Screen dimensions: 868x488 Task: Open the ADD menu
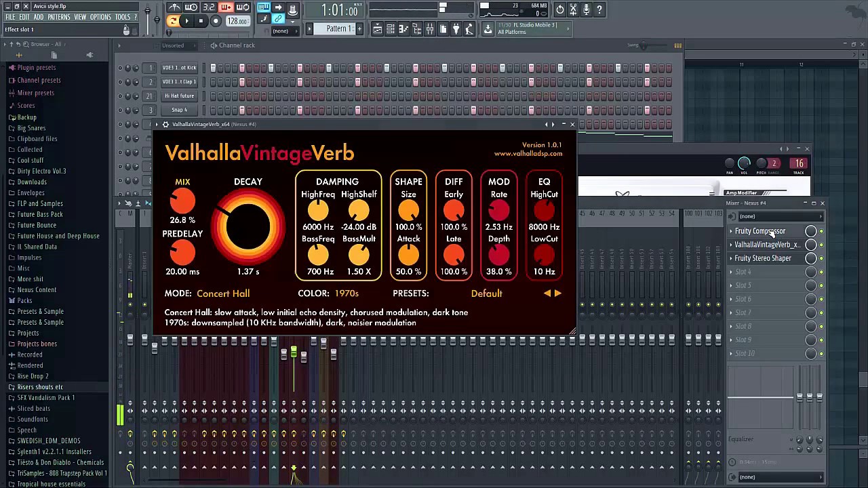click(39, 17)
